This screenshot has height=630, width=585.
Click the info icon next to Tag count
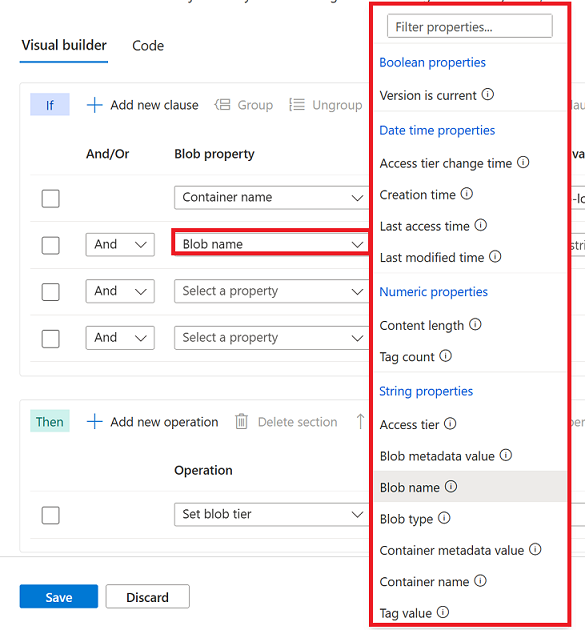[445, 356]
